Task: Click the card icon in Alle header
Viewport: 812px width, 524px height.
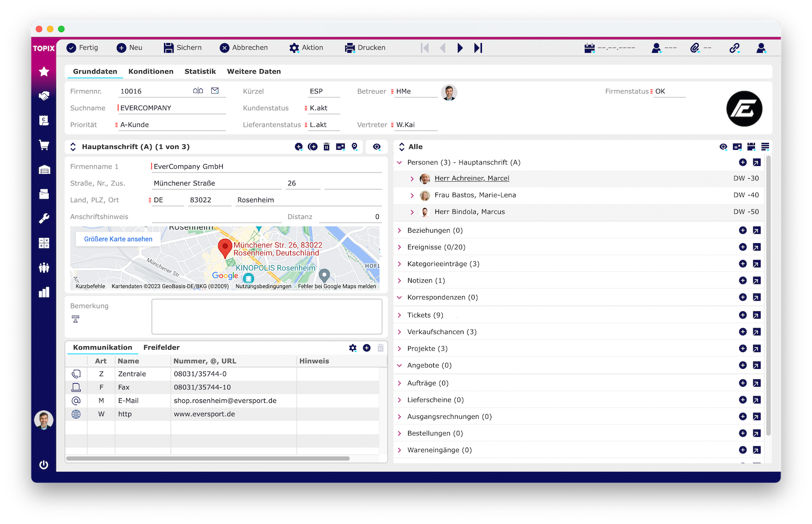Action: [737, 147]
